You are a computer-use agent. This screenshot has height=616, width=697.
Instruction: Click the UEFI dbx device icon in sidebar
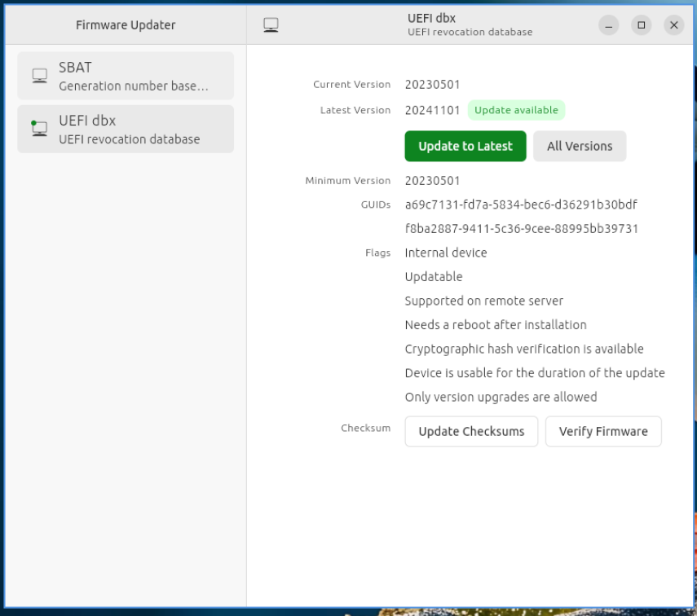(x=39, y=129)
